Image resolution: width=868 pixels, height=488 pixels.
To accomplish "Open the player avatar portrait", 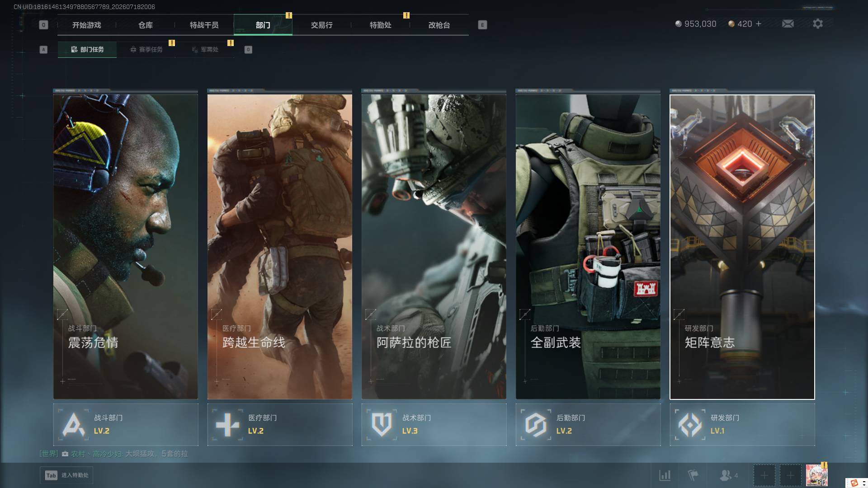I will (x=816, y=475).
